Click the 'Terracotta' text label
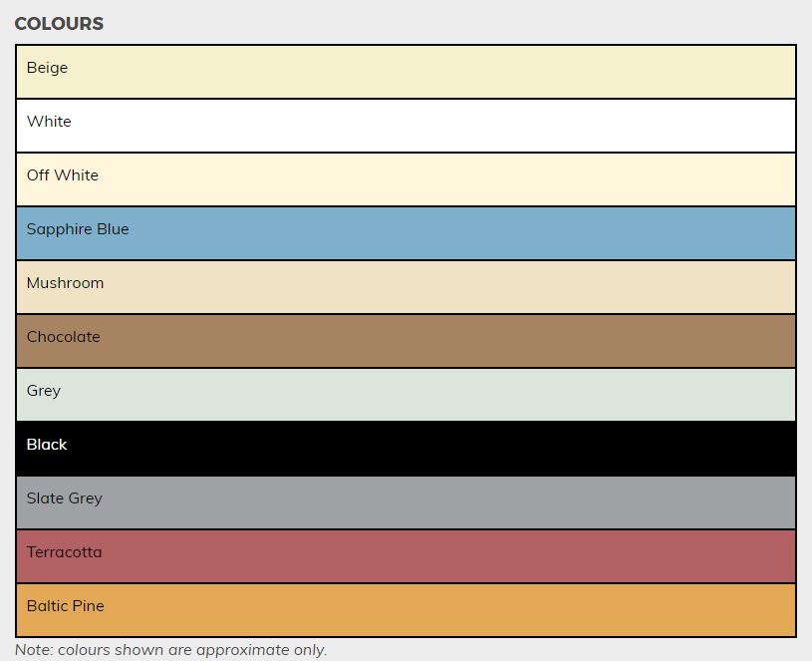This screenshot has width=812, height=661. (65, 552)
